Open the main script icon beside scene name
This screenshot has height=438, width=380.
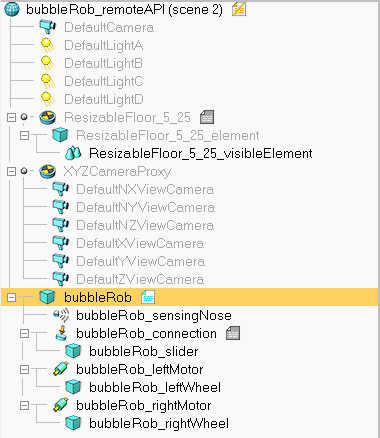239,9
